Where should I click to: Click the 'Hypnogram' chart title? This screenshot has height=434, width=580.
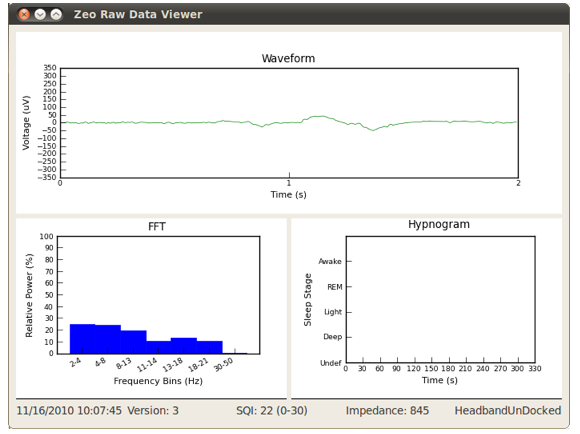pyautogui.click(x=439, y=224)
